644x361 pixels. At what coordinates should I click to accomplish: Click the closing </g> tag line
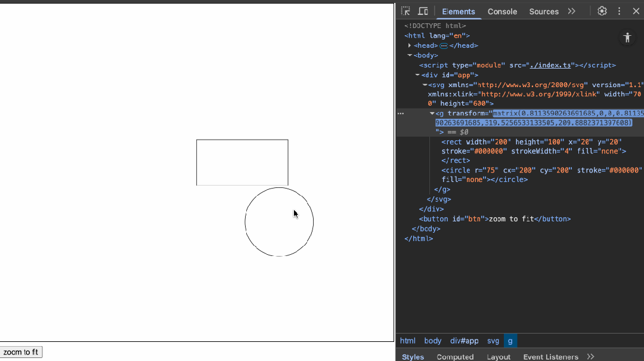click(442, 189)
